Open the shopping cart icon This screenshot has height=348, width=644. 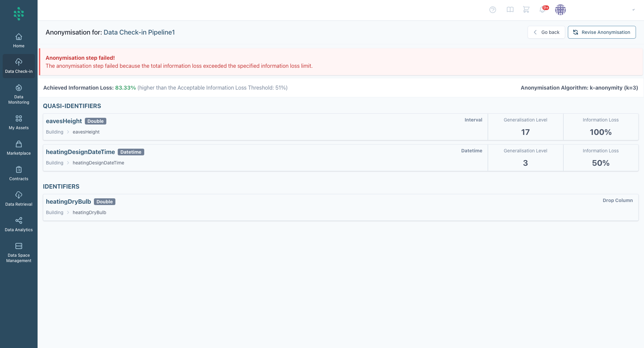[526, 10]
